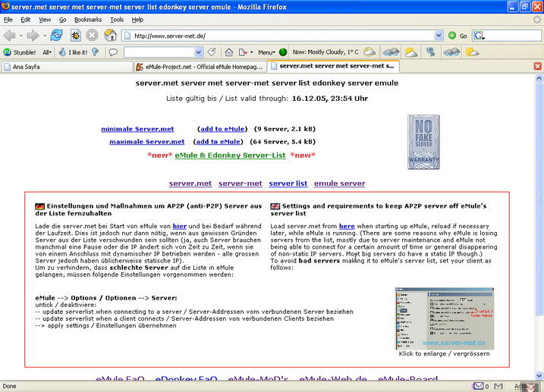Viewport: 544px width, 392px height.
Task: Open the Home page icon
Action: point(110,35)
